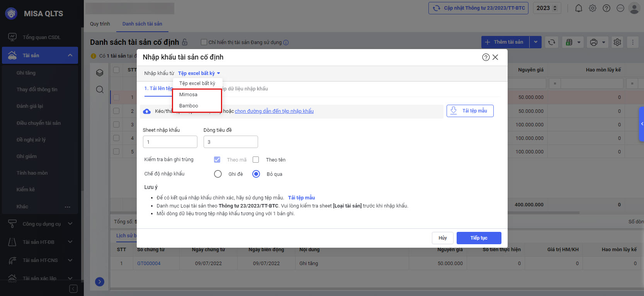Click the printer icon in the toolbar

click(x=594, y=42)
